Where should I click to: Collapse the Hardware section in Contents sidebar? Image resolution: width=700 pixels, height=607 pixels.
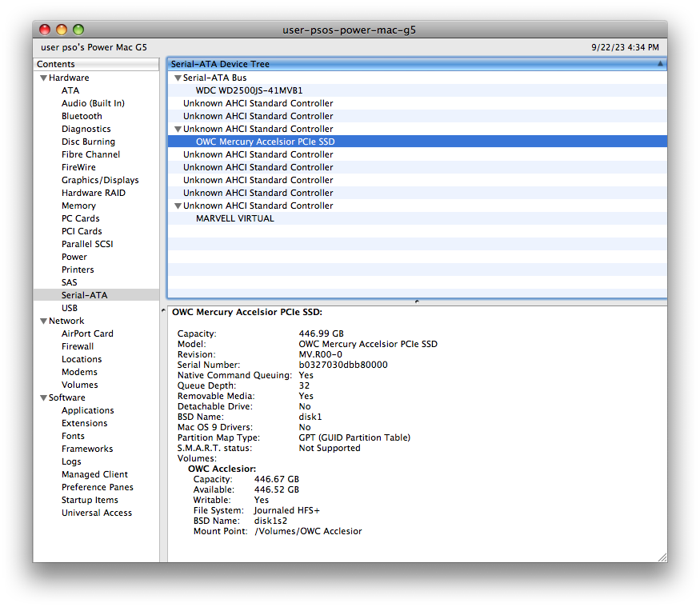(x=42, y=77)
